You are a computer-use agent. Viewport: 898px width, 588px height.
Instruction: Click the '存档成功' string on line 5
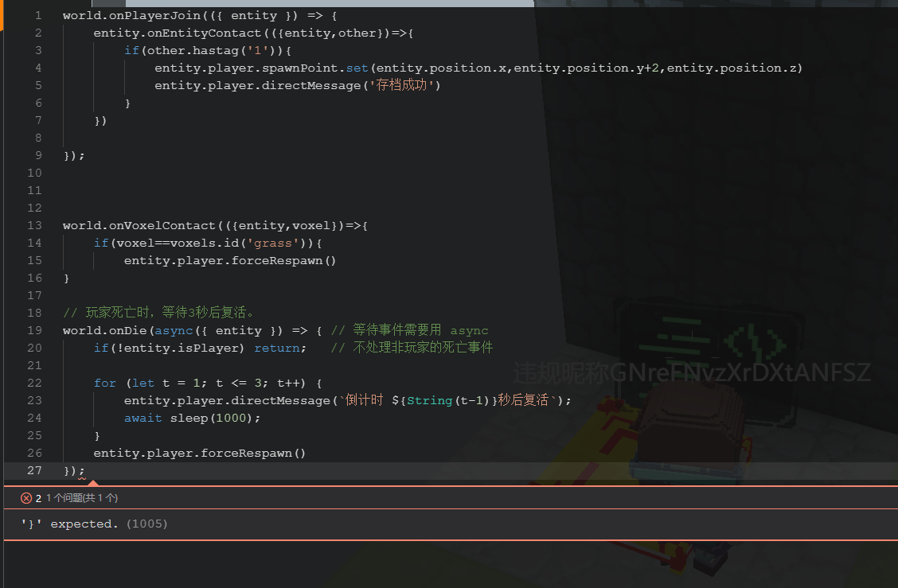(401, 85)
